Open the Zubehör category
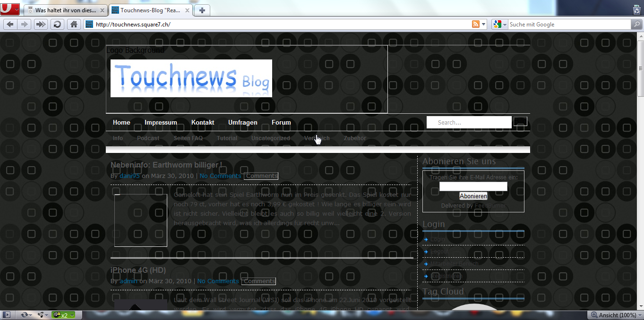 355,138
